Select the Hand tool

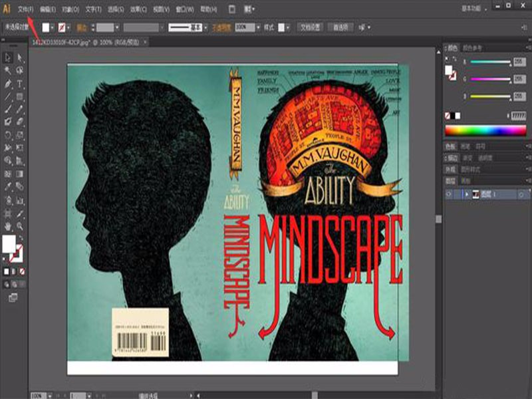tap(8, 226)
